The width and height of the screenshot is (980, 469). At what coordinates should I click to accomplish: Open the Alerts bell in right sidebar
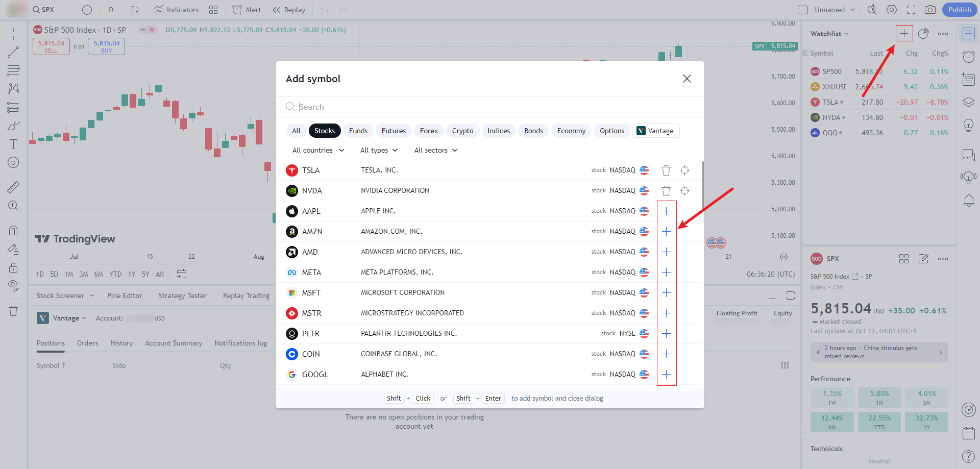pyautogui.click(x=968, y=201)
